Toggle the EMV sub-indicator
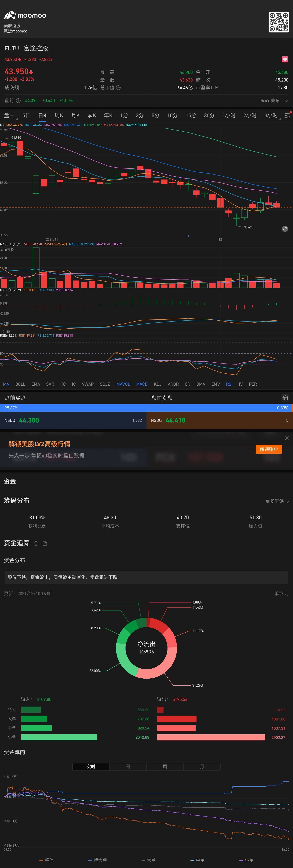293x868 pixels. [216, 384]
